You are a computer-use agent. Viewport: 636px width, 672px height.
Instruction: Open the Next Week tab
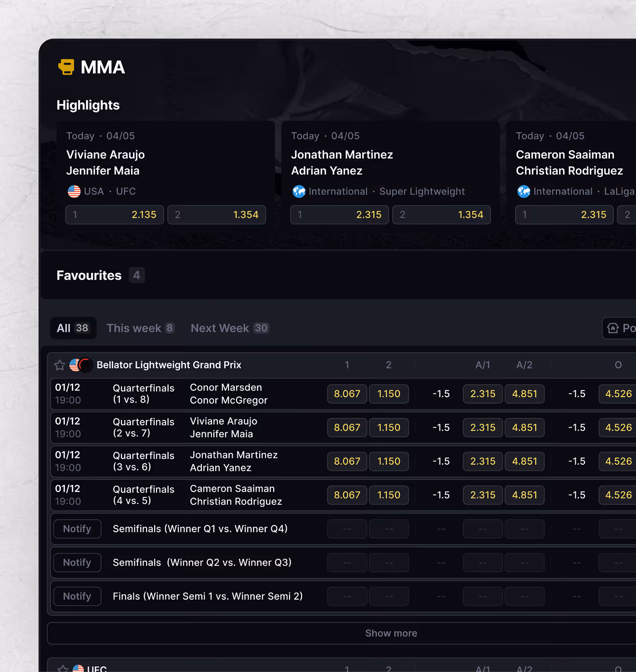point(230,328)
